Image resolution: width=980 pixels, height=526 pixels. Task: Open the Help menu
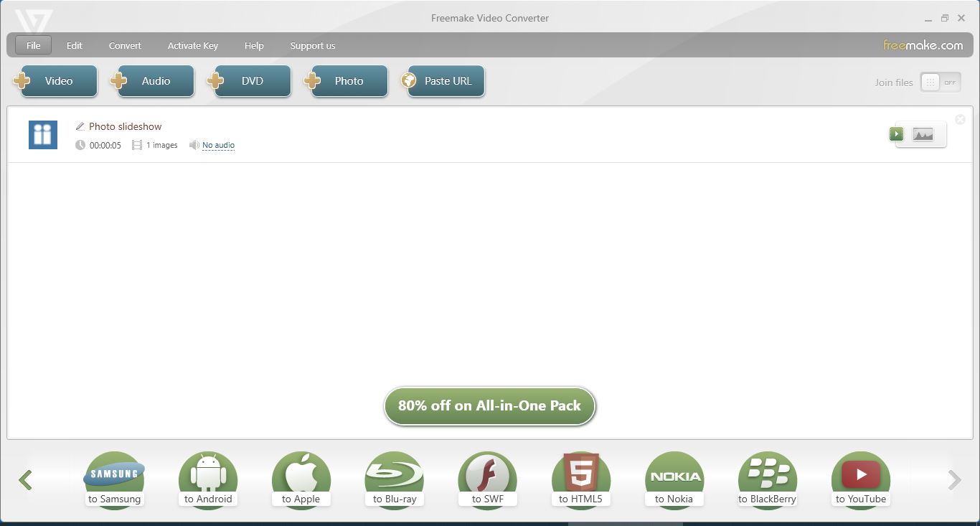point(254,45)
